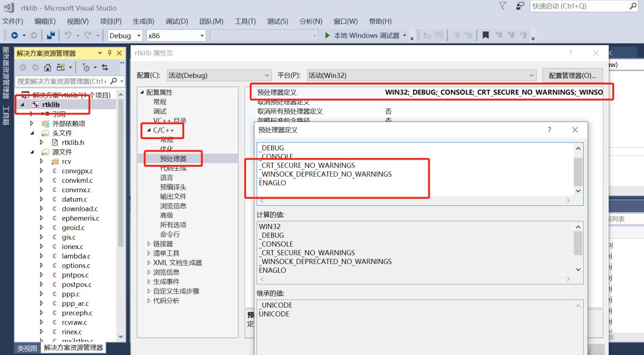
Task: Select ephemeris.c in Solution Explorer
Action: [80, 218]
